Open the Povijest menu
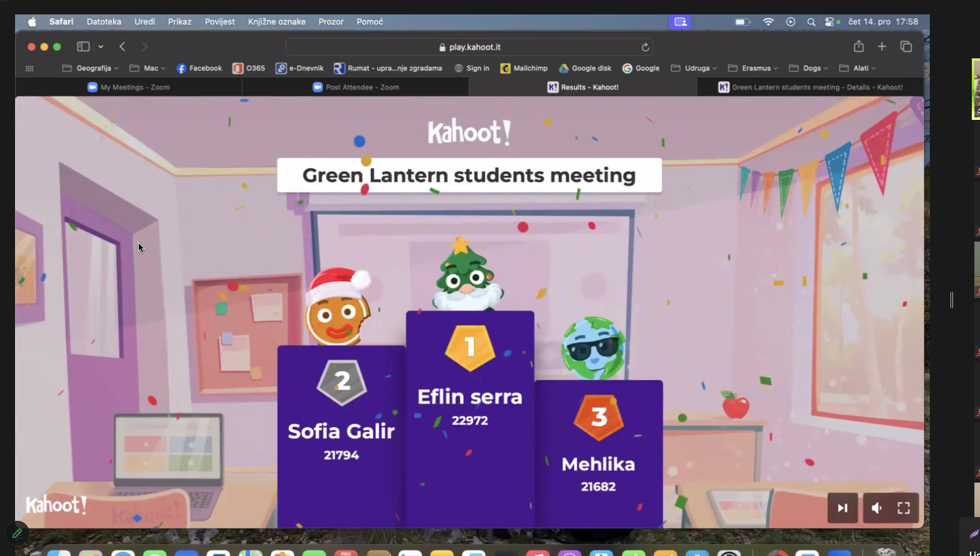This screenshot has width=980, height=556. tap(220, 22)
